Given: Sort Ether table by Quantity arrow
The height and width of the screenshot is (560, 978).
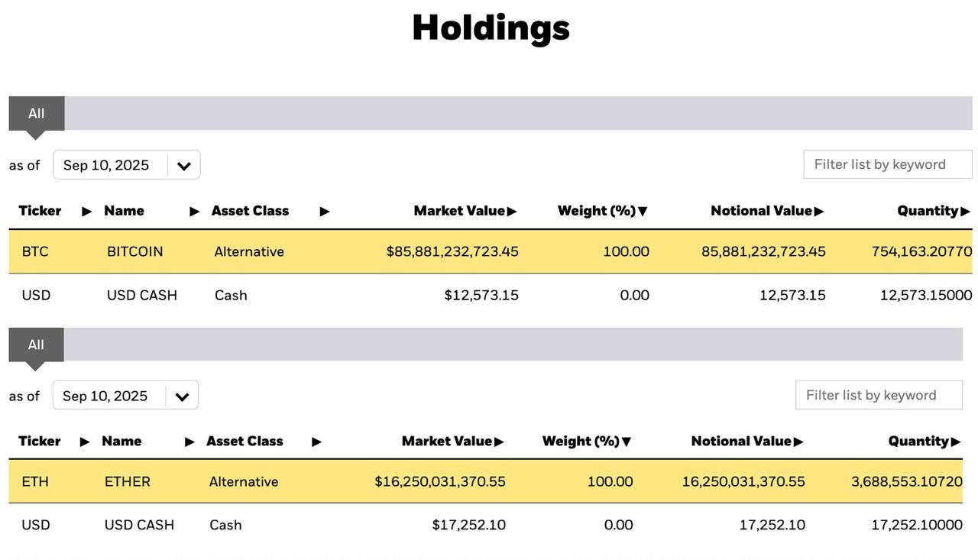Looking at the screenshot, I should tap(955, 442).
